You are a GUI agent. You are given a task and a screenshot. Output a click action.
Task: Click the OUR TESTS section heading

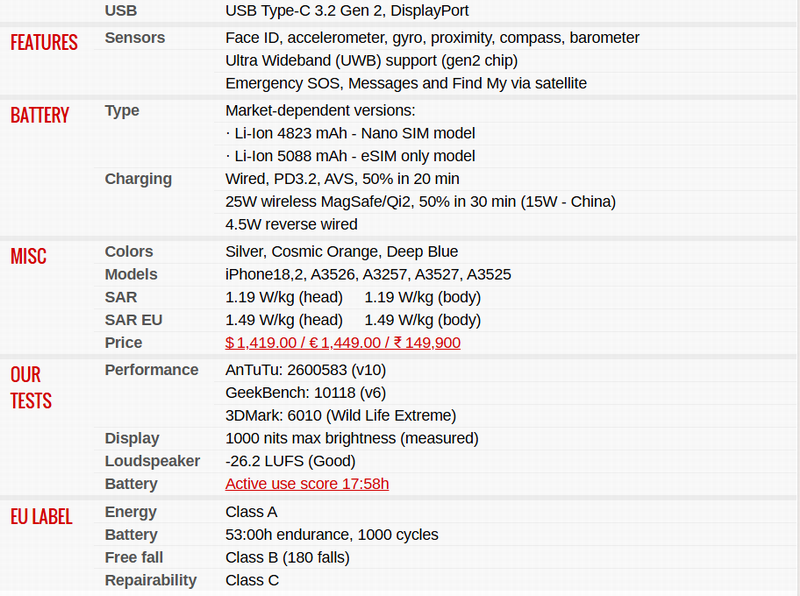[31, 388]
